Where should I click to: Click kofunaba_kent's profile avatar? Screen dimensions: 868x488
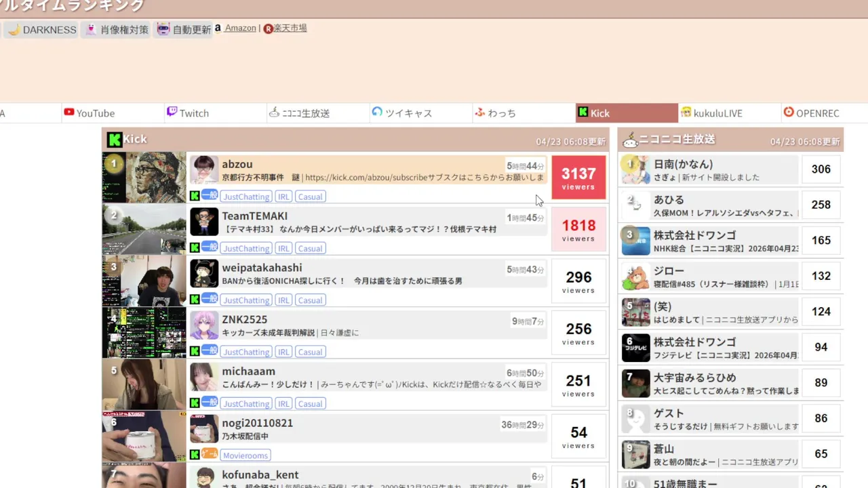[x=204, y=478]
